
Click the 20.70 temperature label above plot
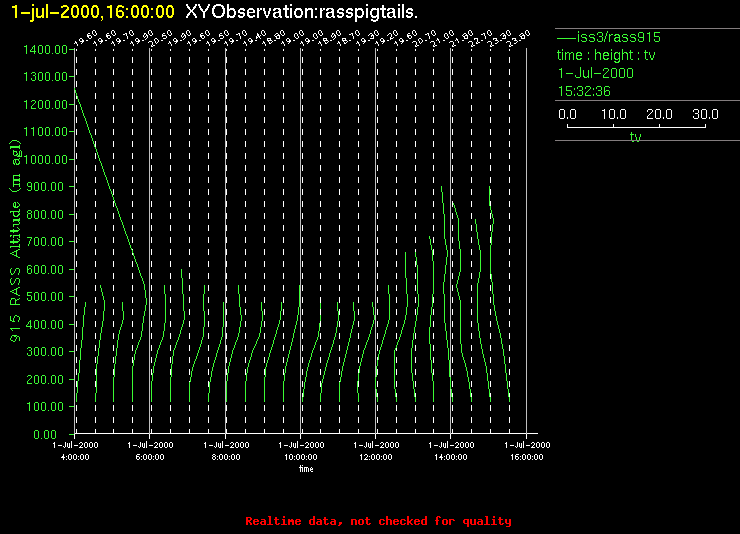coord(425,39)
